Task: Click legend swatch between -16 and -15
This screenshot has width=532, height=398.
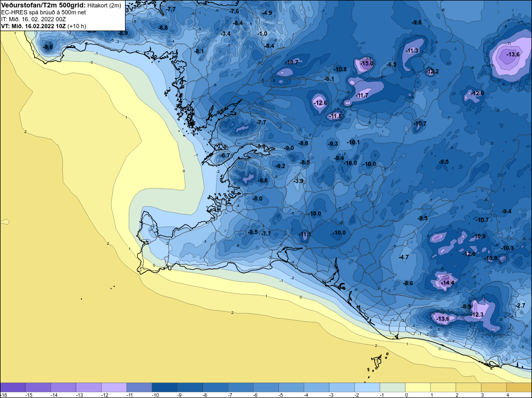Action: coord(13,387)
